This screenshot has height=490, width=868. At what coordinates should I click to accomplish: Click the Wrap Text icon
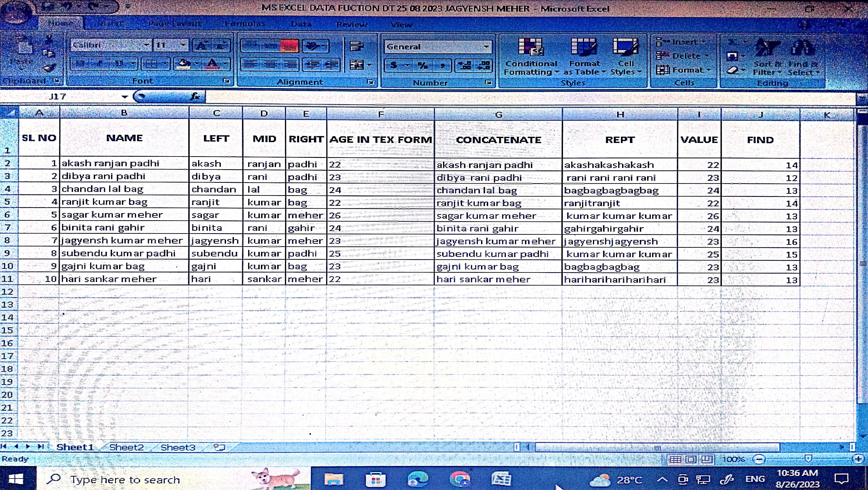(x=356, y=46)
